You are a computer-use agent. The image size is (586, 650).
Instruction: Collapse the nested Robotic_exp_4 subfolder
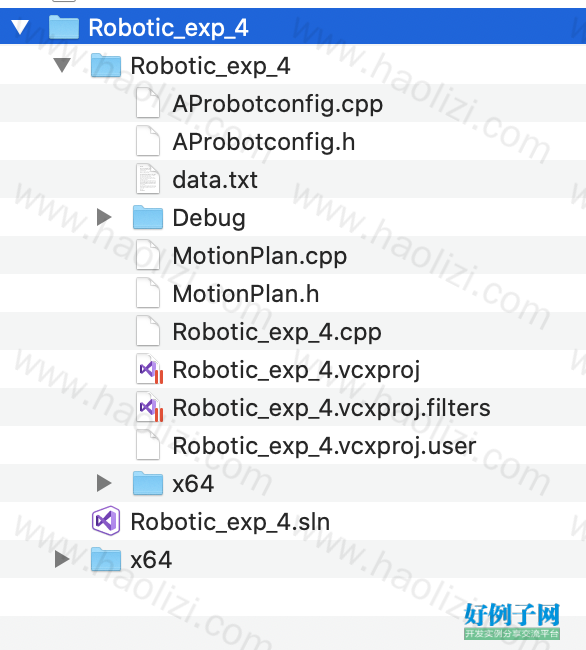coord(62,65)
